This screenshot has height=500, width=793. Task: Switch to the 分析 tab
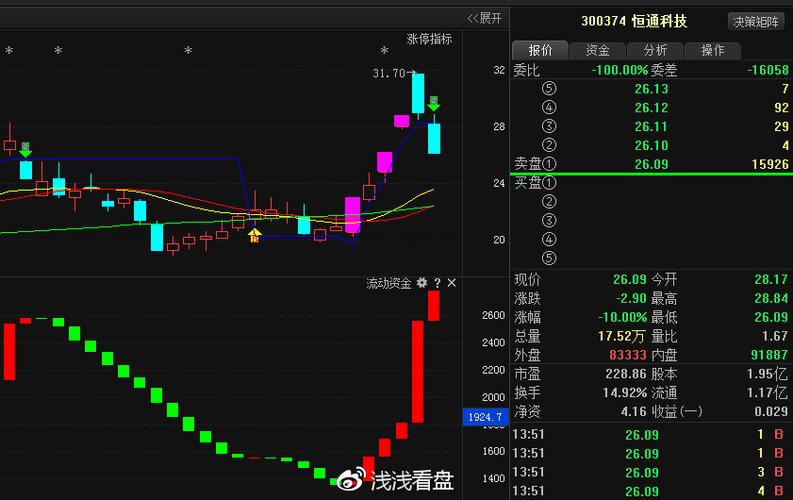tap(655, 51)
